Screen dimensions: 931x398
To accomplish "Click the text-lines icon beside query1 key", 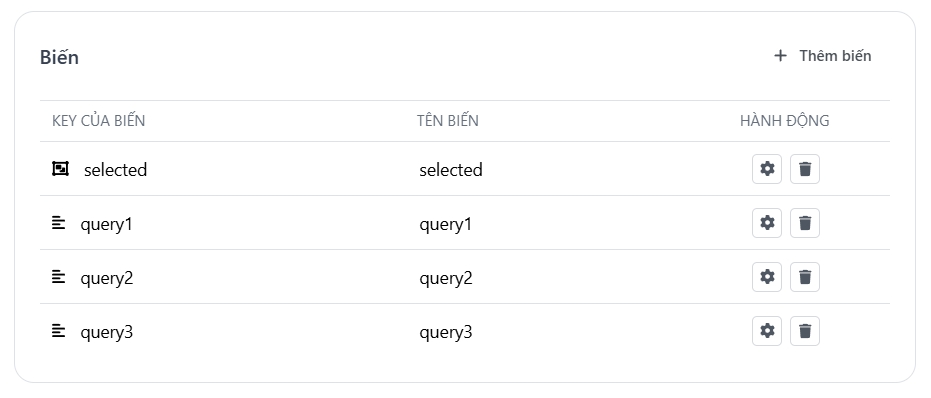I will [58, 223].
